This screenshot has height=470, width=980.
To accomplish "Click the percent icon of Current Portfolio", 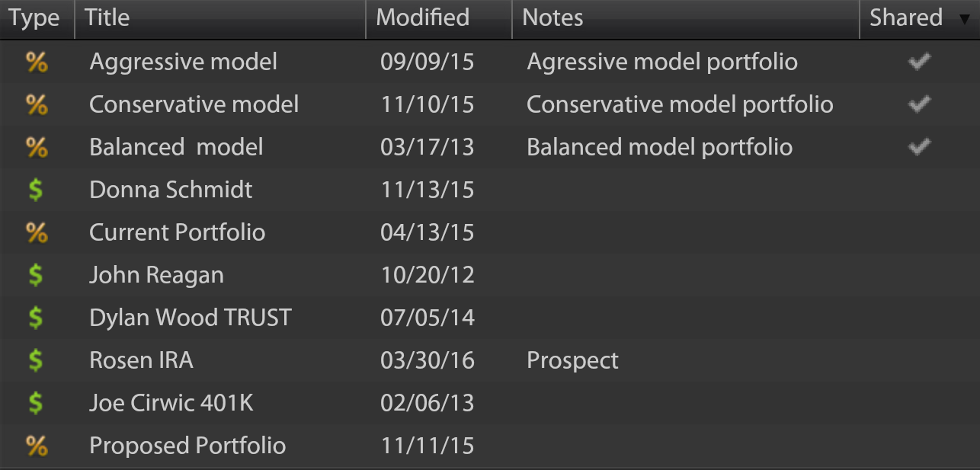I will 37,232.
